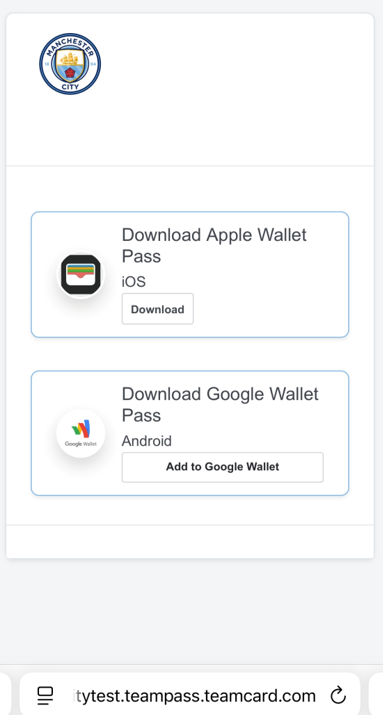Open the page settings icon in address bar
Screen dimensions: 383x715
[45, 696]
